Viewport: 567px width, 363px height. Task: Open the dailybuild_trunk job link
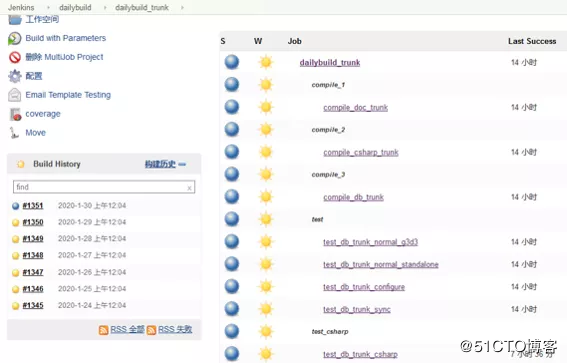(x=330, y=63)
